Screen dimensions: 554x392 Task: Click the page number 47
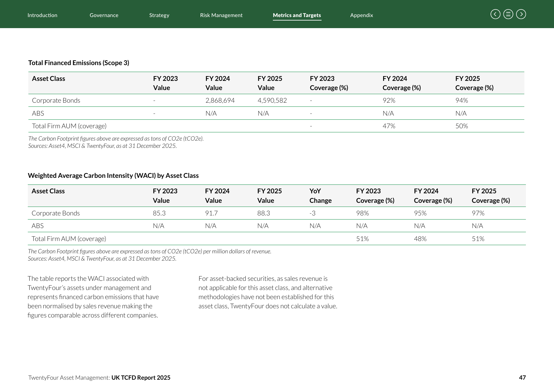tap(522, 377)
